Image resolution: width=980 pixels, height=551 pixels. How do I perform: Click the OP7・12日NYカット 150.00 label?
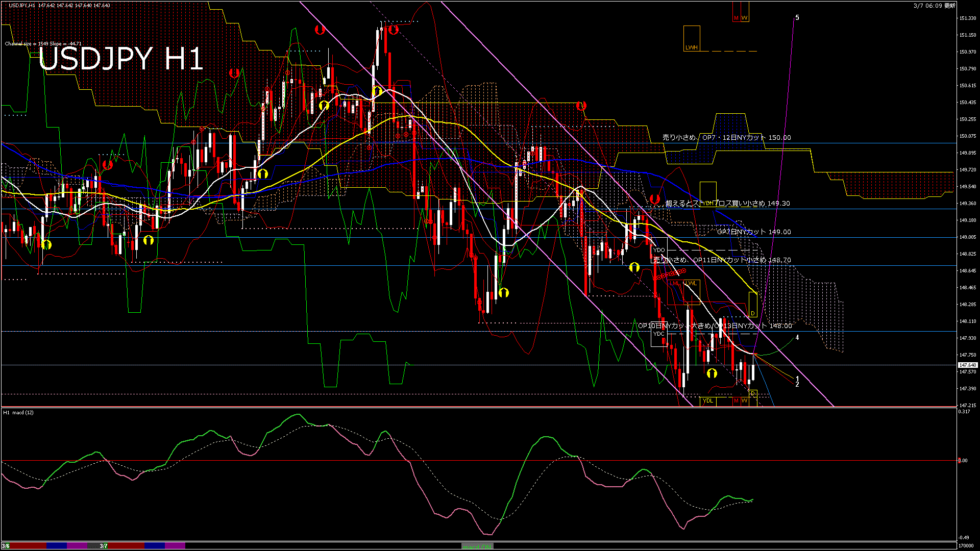[746, 138]
